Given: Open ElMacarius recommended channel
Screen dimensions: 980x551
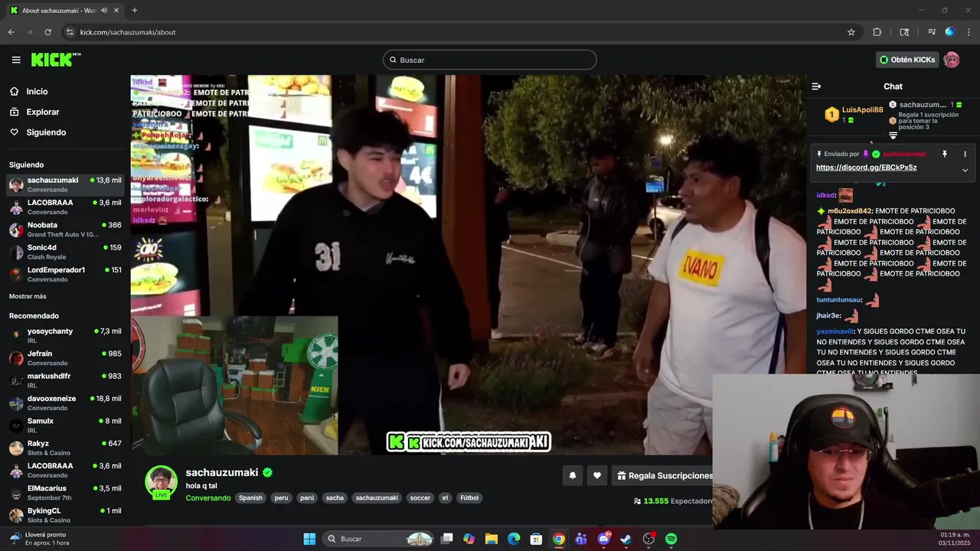Looking at the screenshot, I should pos(65,492).
